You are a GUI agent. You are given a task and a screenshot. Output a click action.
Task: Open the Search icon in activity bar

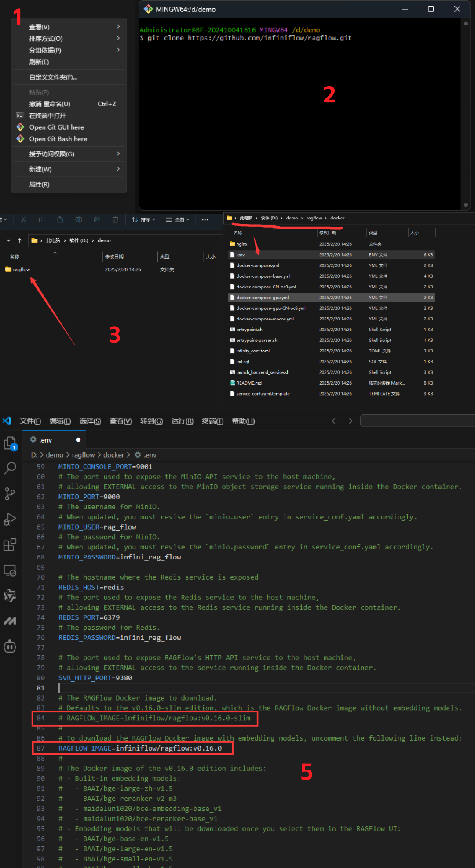coord(10,468)
